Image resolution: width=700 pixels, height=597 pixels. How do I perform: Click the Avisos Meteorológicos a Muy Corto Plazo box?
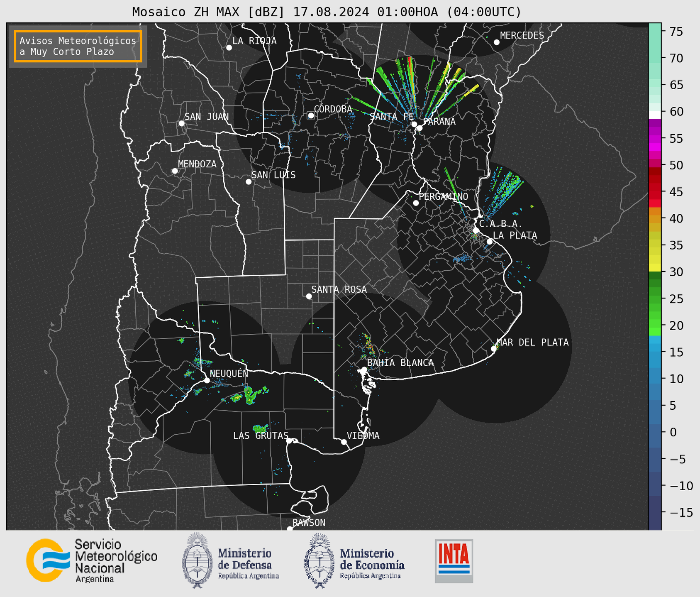click(78, 46)
